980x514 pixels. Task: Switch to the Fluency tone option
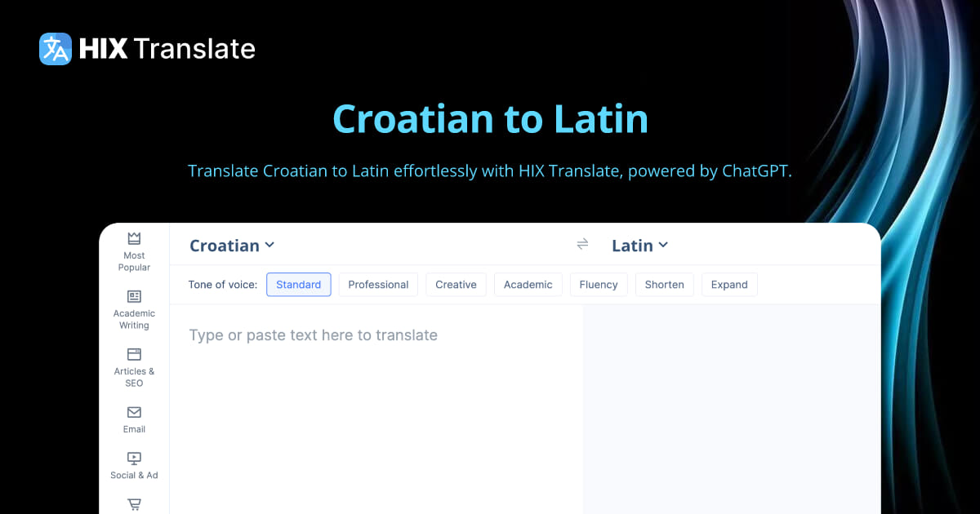pos(599,284)
